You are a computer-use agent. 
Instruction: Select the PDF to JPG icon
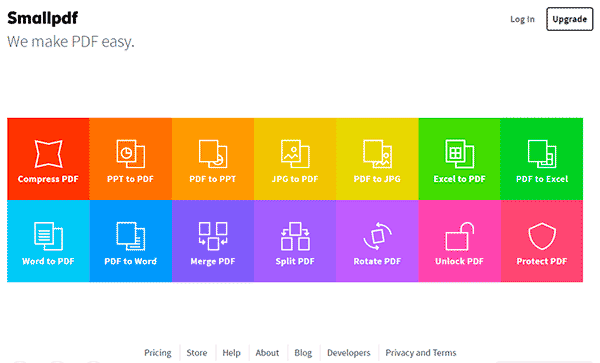tap(377, 154)
